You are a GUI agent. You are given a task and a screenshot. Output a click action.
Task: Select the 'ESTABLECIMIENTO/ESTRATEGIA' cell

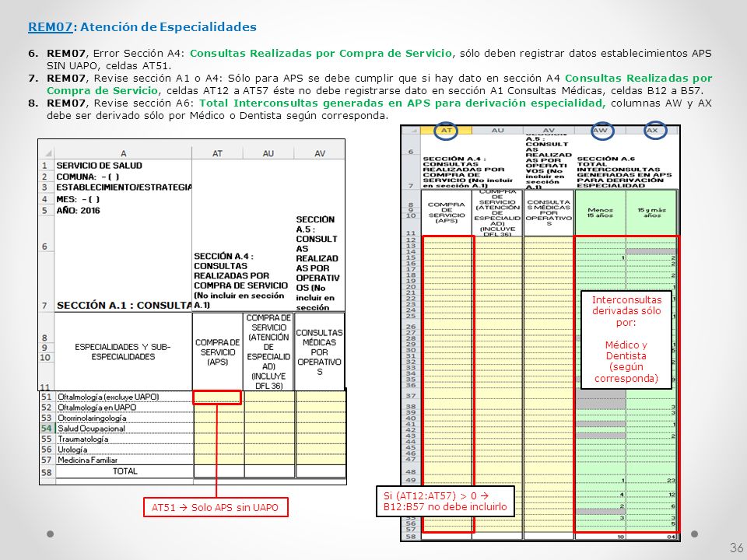coord(124,187)
